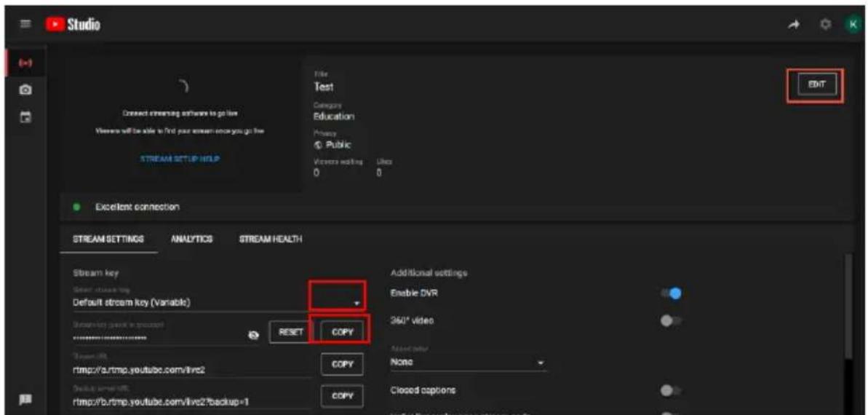Open the Added delay None dropdown
The height and width of the screenshot is (415, 868).
coord(468,363)
